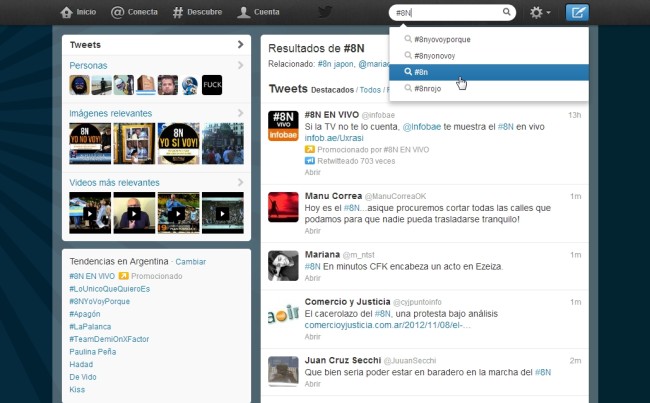The height and width of the screenshot is (403, 650).
Task: Open infob.ae/Uxrasi link
Action: pyautogui.click(x=334, y=138)
